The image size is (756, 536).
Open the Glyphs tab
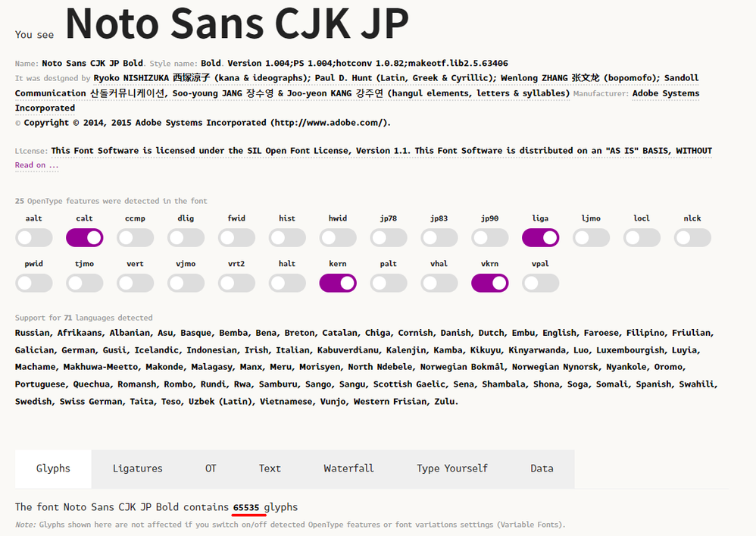coord(53,469)
